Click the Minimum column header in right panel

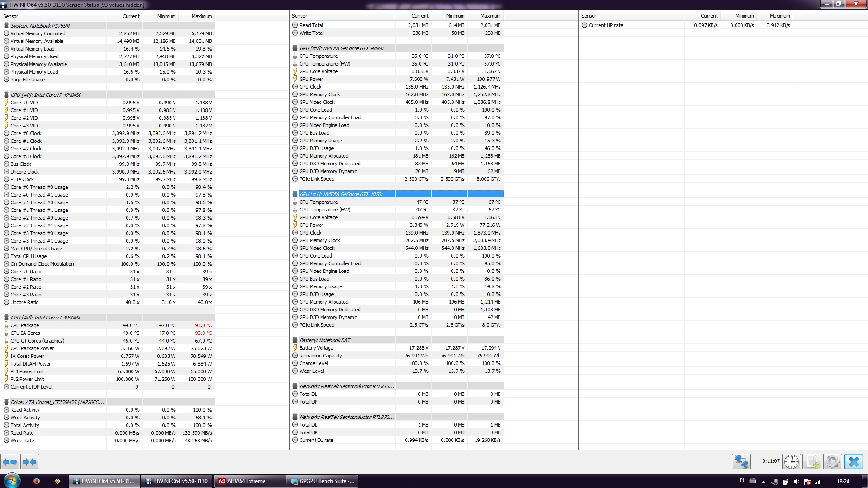739,16
